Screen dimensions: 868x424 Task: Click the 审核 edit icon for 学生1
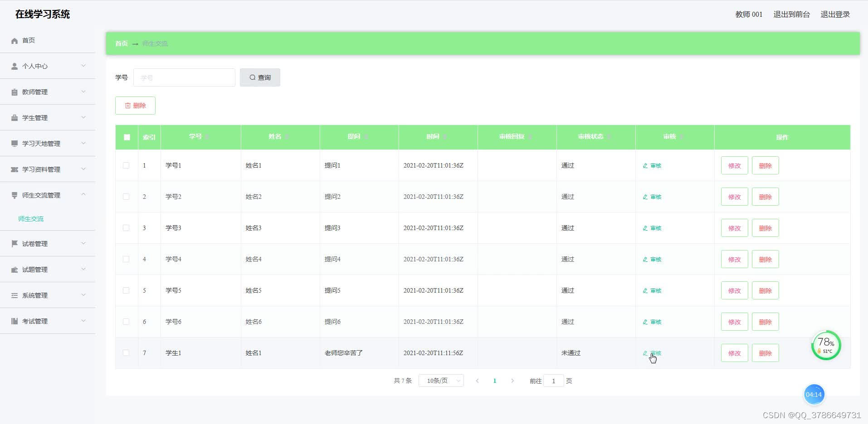(x=645, y=353)
